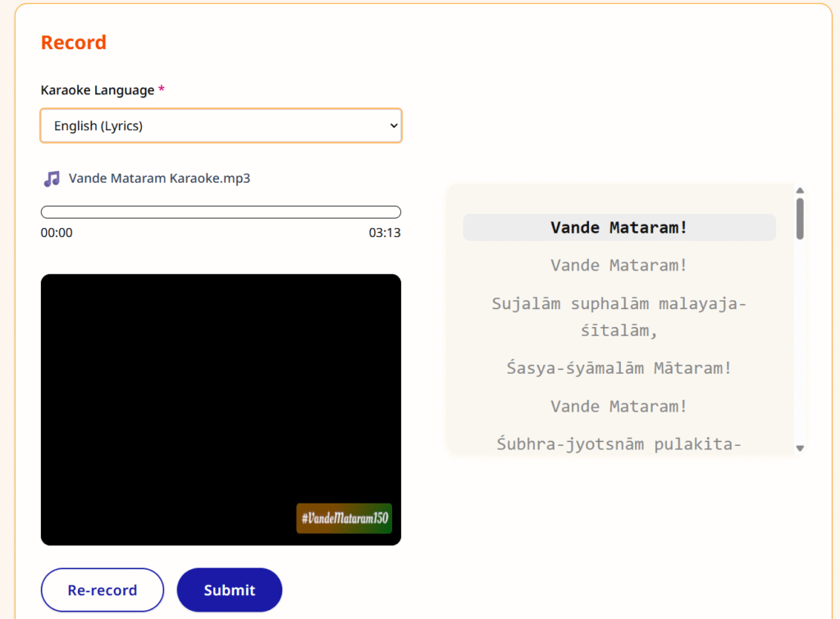
Task: Click the chevron arrow on the English (Lyrics) selector
Action: (393, 125)
